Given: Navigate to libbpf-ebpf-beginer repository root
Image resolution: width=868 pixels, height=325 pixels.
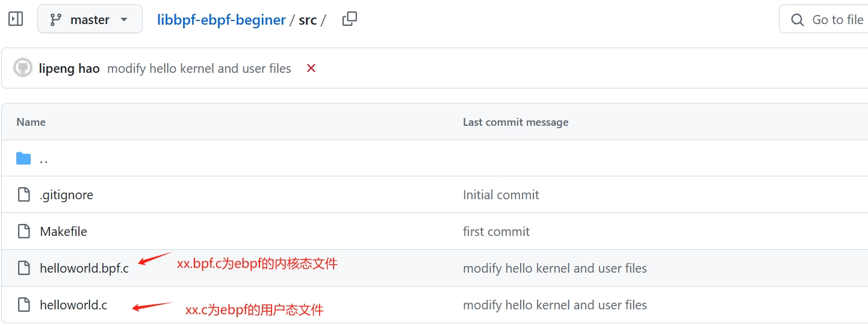Looking at the screenshot, I should point(221,20).
